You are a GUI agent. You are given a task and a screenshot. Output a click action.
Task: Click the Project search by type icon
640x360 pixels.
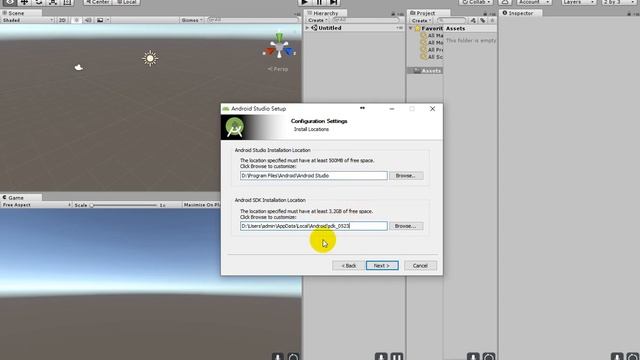(x=473, y=20)
